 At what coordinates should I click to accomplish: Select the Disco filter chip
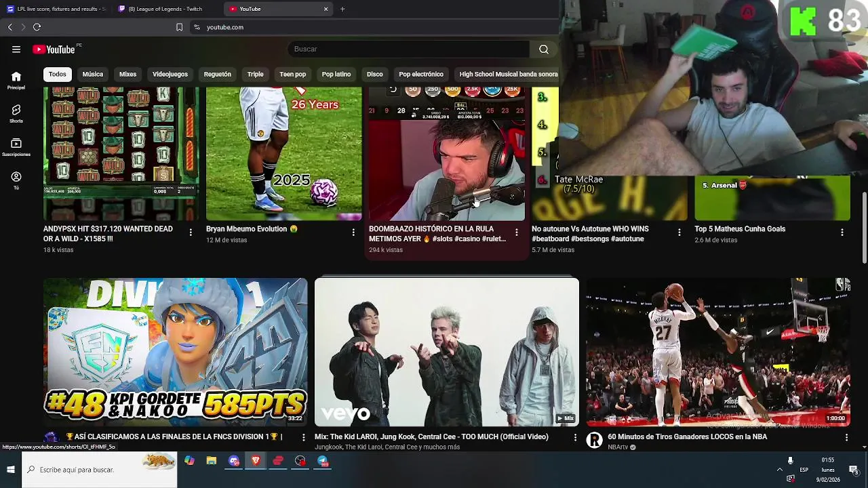pyautogui.click(x=375, y=74)
